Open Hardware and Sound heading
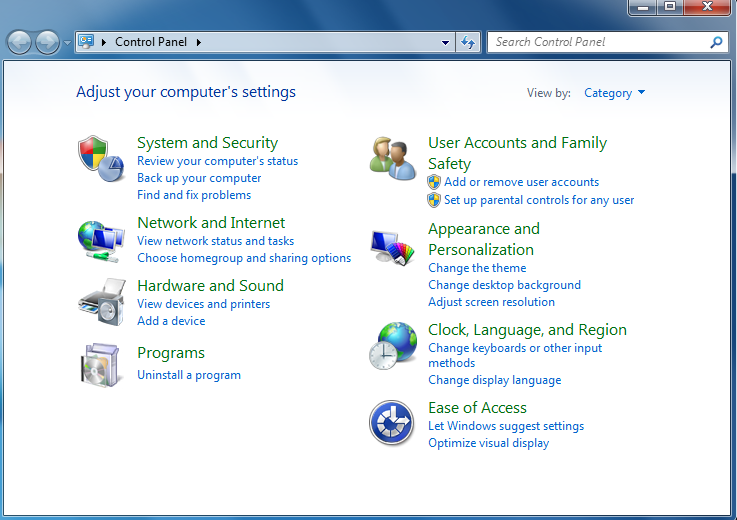Image resolution: width=737 pixels, height=520 pixels. (210, 286)
